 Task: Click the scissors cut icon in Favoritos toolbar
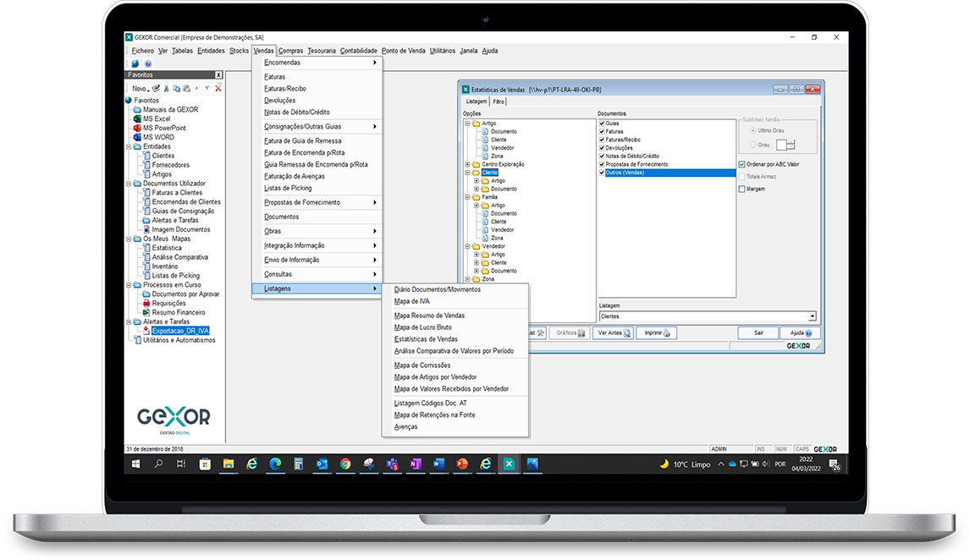coord(166,88)
